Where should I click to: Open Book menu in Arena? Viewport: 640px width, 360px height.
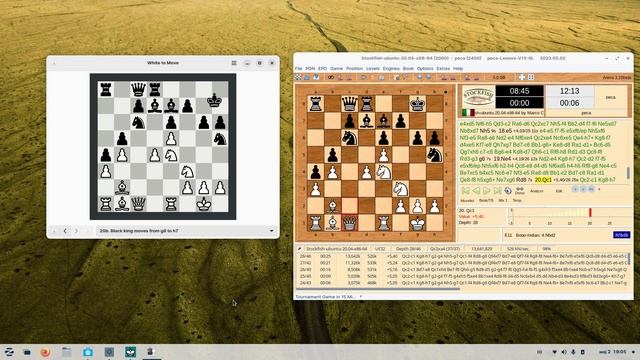point(408,69)
